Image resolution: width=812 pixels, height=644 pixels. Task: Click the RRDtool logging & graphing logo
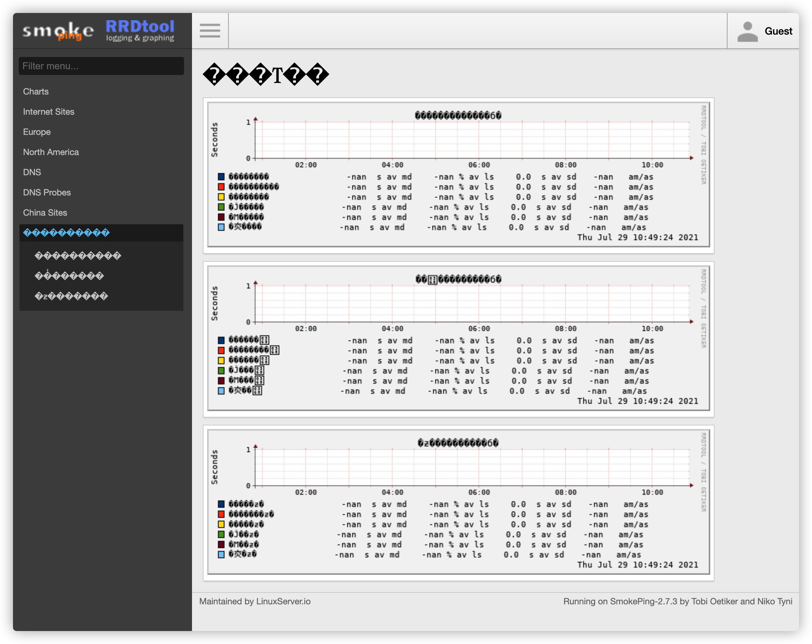pyautogui.click(x=140, y=31)
